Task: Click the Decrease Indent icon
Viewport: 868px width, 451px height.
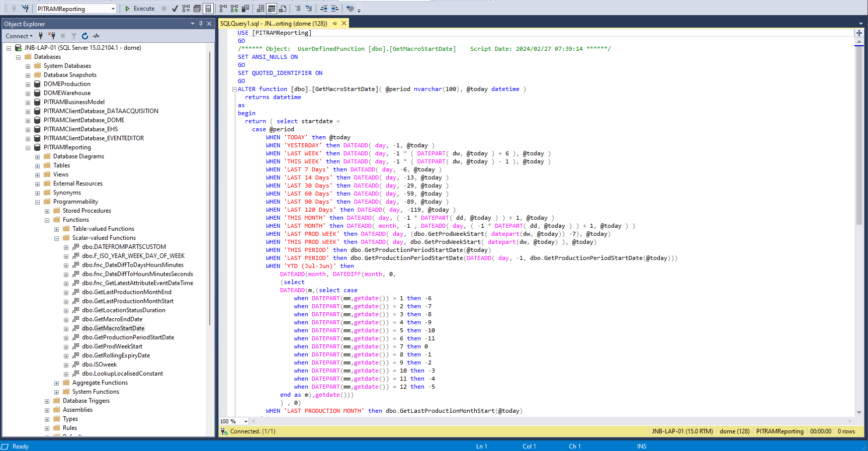Action: [324, 9]
